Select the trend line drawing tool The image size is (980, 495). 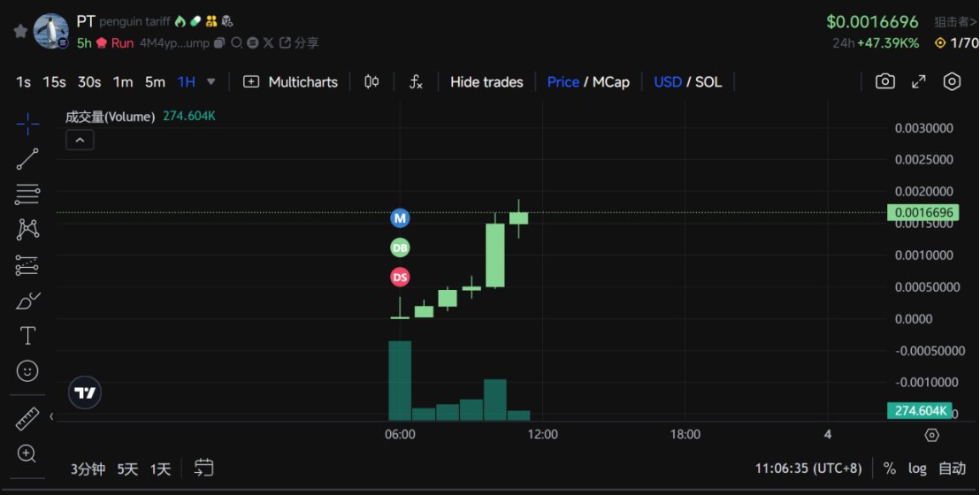click(x=27, y=159)
